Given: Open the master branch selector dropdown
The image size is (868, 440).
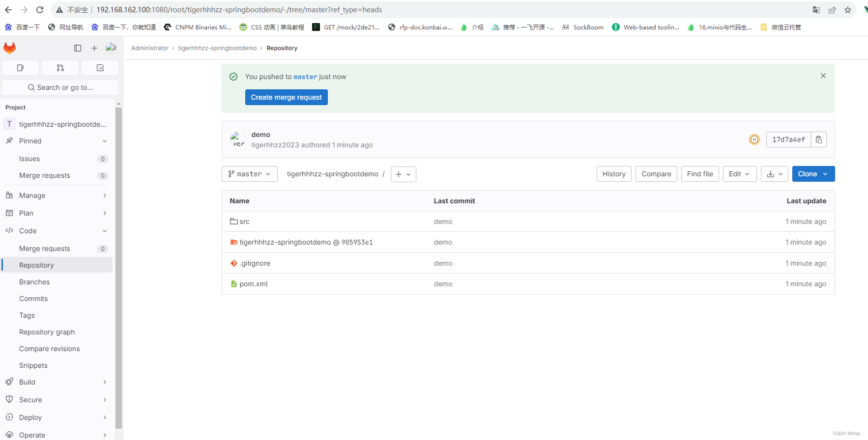Looking at the screenshot, I should point(250,174).
